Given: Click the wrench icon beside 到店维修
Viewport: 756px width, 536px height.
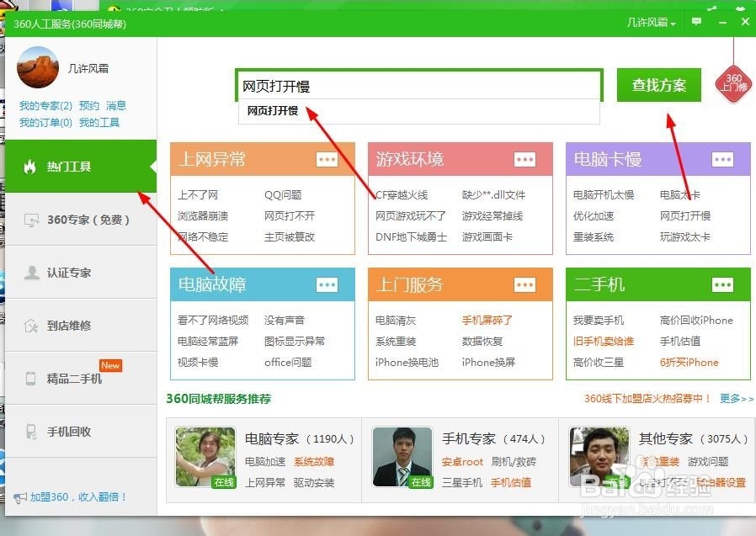Looking at the screenshot, I should pos(31,326).
